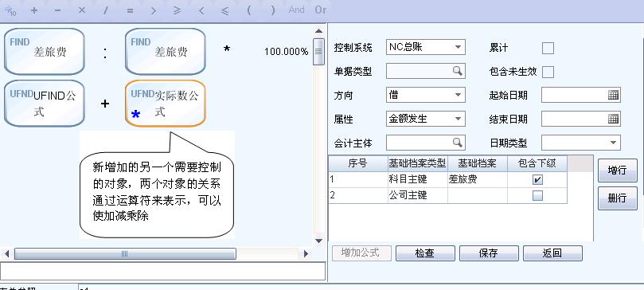Click vertical scrollbar down arrow in formula panel
This screenshot has width=644, height=290.
tap(318, 241)
